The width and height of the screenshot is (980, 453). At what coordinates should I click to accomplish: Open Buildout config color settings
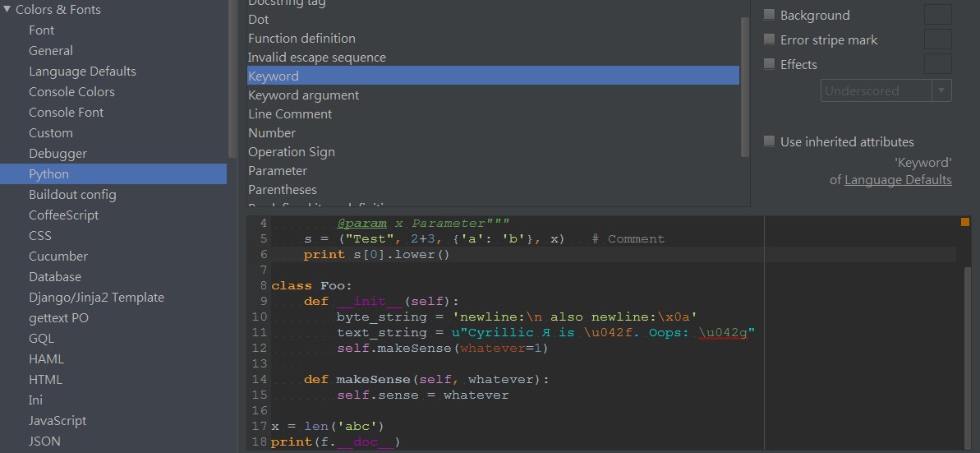72,195
